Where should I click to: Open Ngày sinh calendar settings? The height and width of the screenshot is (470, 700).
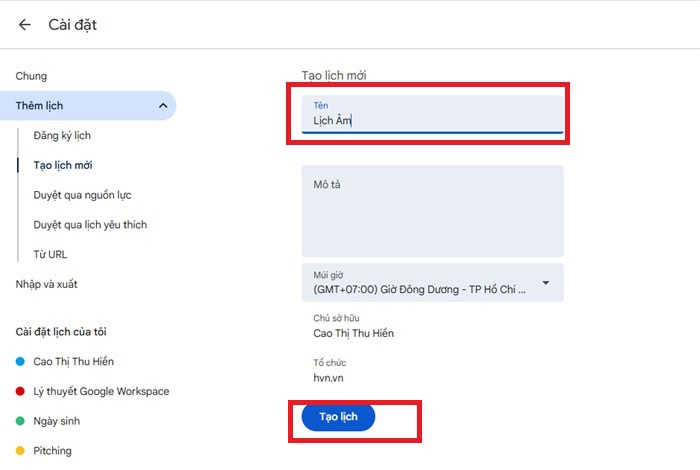[x=58, y=421]
